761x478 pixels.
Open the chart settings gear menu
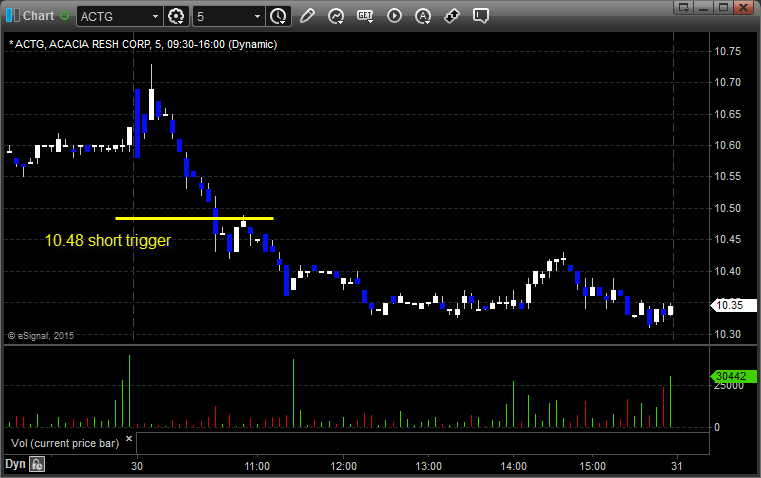[176, 16]
